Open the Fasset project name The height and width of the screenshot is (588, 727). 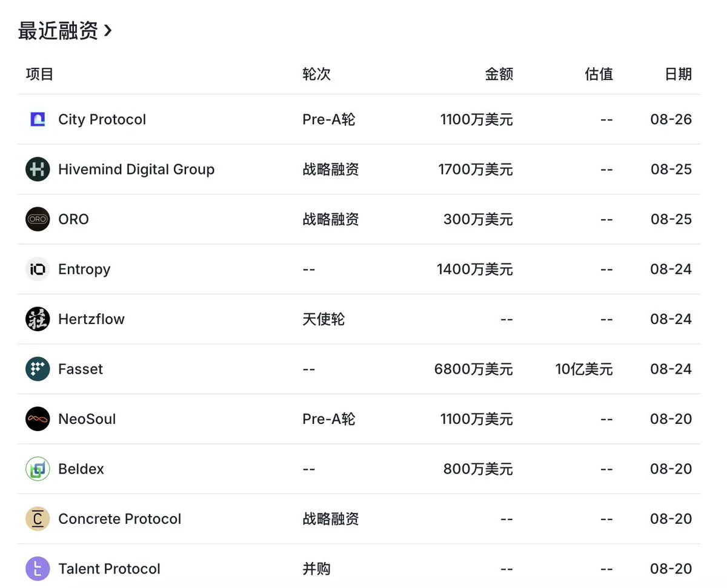[x=81, y=369]
